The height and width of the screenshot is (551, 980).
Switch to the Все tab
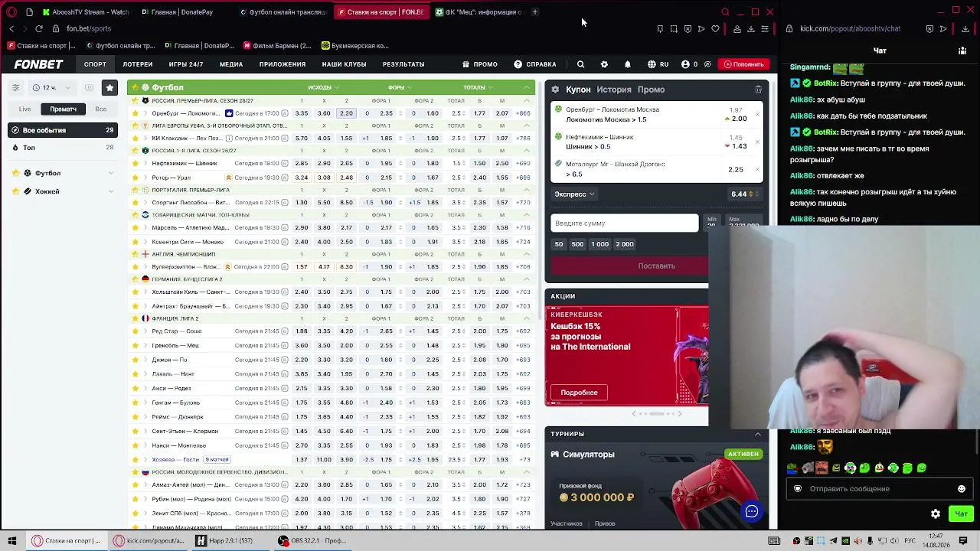coord(100,109)
